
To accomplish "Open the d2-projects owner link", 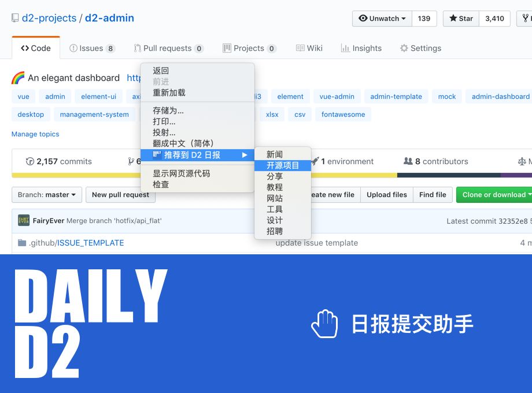I will (49, 18).
